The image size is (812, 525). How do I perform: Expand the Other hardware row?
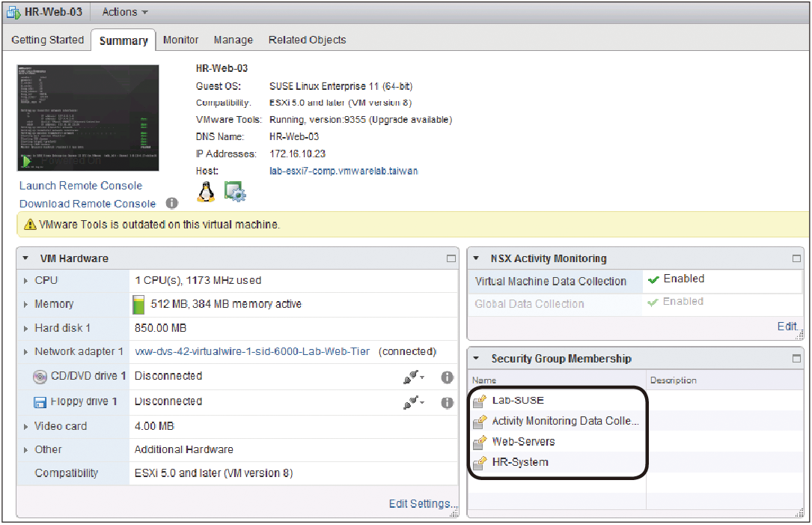click(25, 450)
